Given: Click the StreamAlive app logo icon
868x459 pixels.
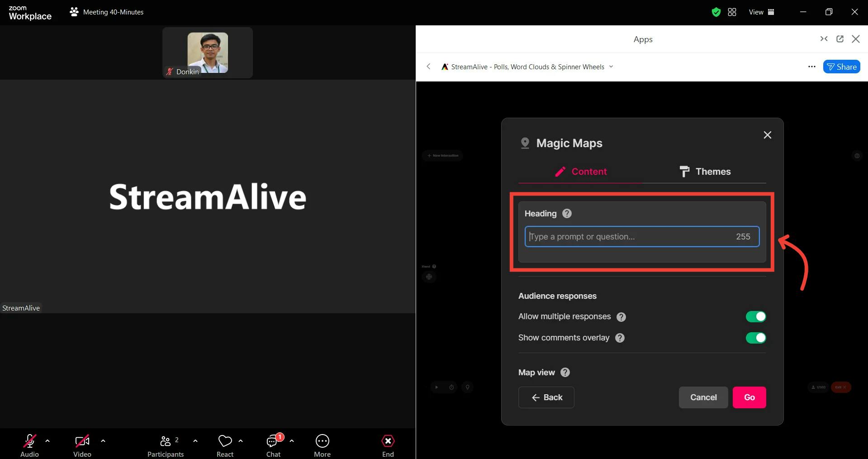Looking at the screenshot, I should tap(445, 67).
